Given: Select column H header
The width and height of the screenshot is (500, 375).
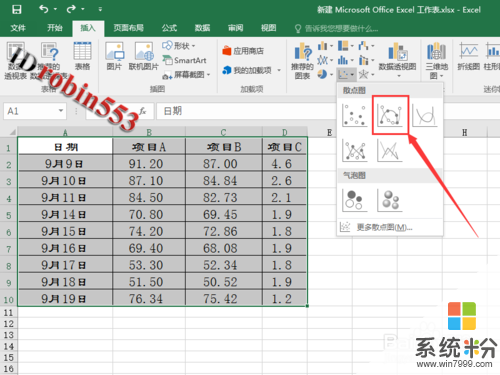Looking at the screenshot, I should click(465, 132).
